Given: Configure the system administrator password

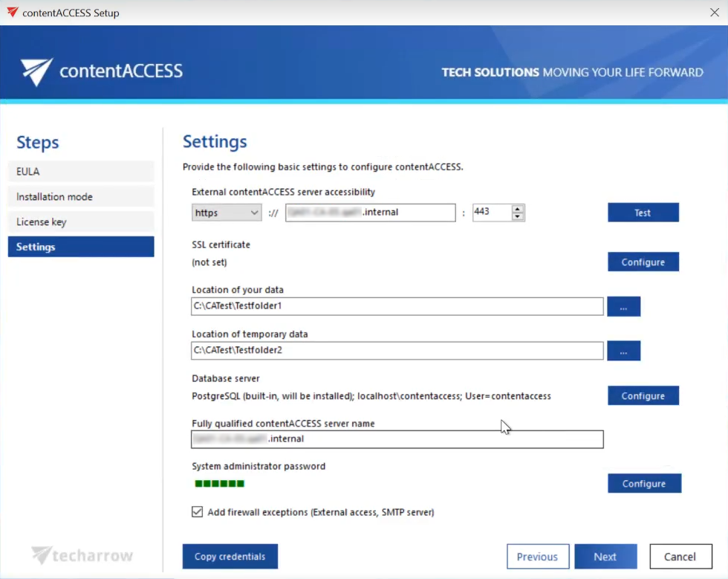Looking at the screenshot, I should pyautogui.click(x=644, y=483).
